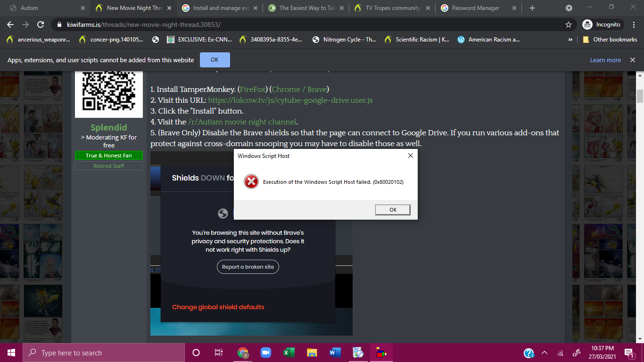The image size is (644, 362).
Task: Click the page vertical scrollbar thumb
Action: point(640,96)
